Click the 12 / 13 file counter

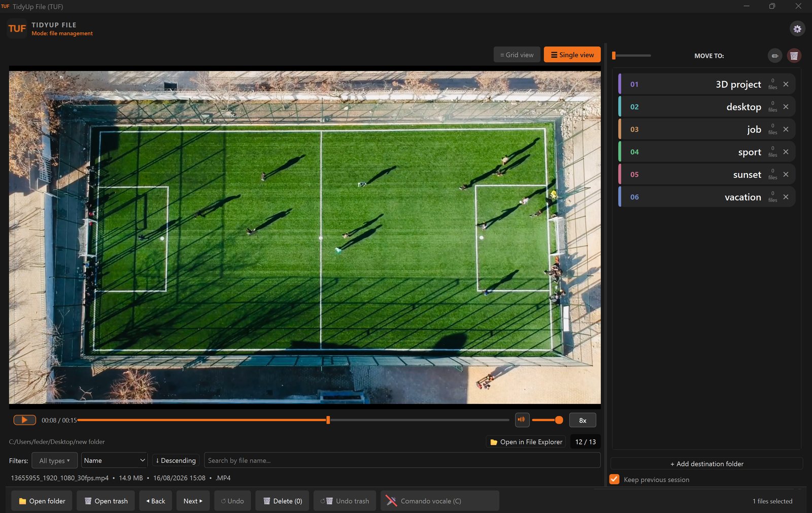[586, 442]
